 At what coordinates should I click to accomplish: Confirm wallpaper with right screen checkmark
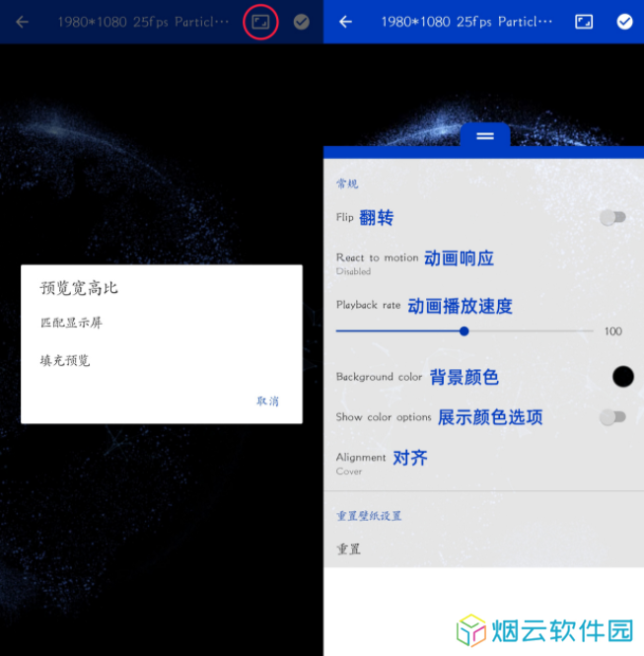(x=624, y=22)
